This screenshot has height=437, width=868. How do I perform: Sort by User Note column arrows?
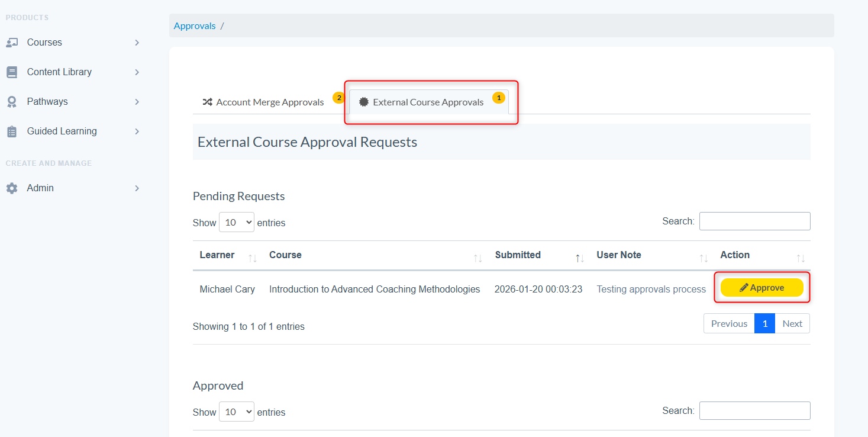704,258
